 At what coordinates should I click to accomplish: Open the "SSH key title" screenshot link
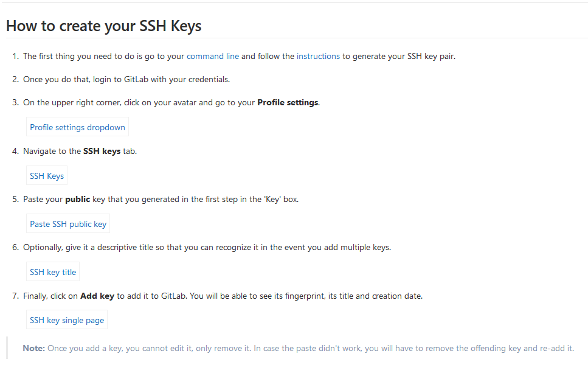pos(52,271)
